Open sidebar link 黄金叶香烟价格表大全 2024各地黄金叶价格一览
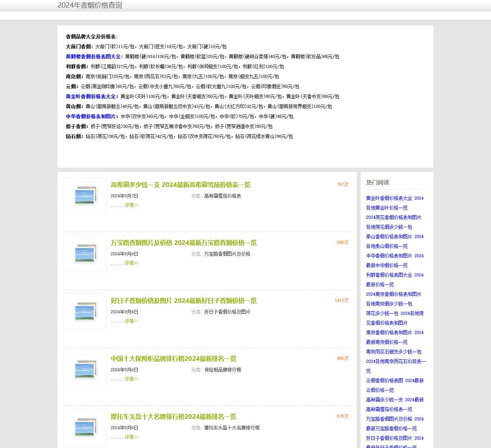The height and width of the screenshot is (448, 491). pyautogui.click(x=395, y=203)
